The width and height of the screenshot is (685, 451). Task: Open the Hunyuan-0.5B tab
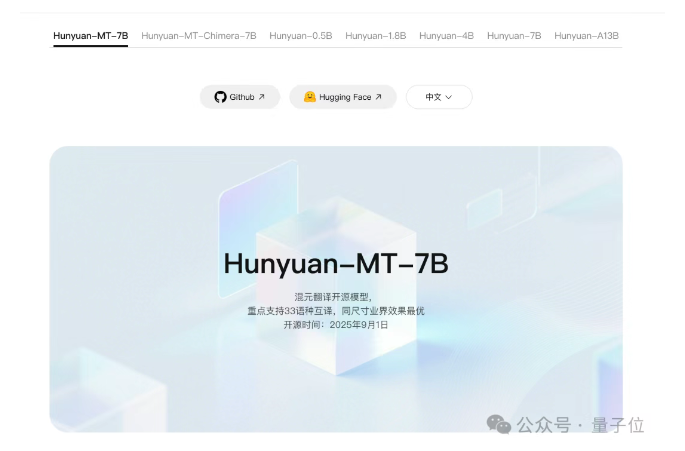[301, 36]
